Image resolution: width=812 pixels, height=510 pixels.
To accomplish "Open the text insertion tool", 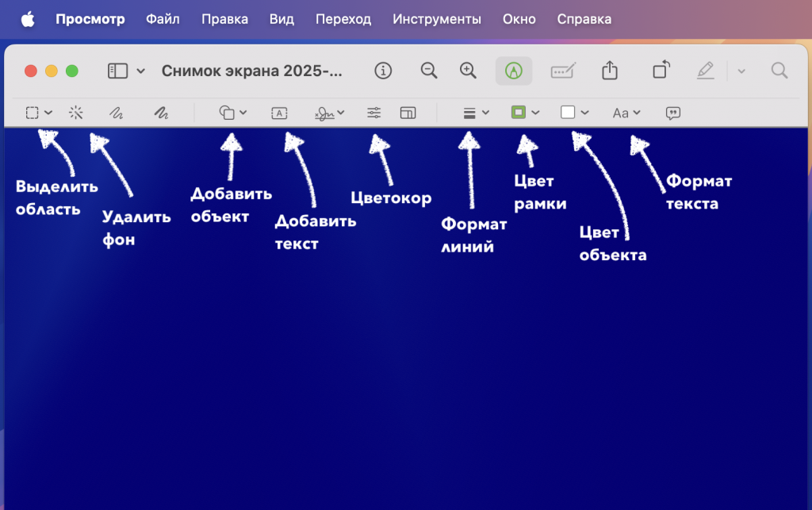I will pyautogui.click(x=278, y=113).
